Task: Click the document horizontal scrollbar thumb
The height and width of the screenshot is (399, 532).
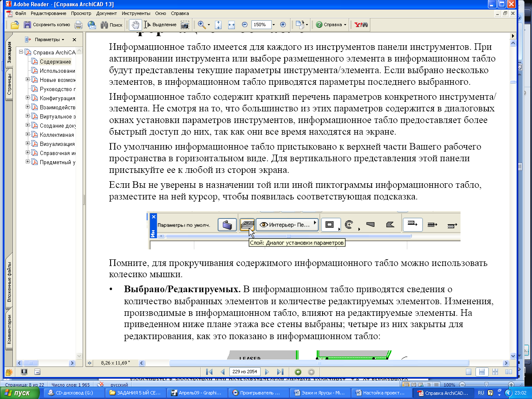Action: click(x=319, y=363)
